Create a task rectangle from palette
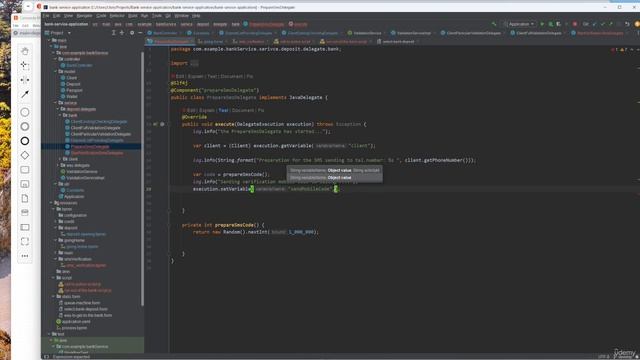Image resolution: width=640 pixels, height=360 pixels. click(25, 169)
